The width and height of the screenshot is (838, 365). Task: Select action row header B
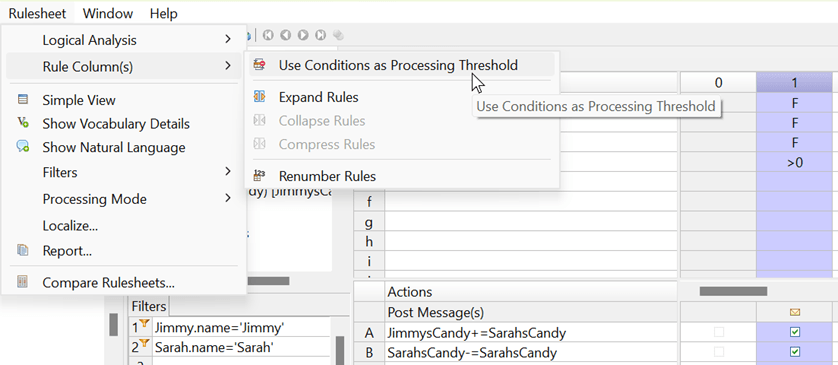click(x=369, y=353)
